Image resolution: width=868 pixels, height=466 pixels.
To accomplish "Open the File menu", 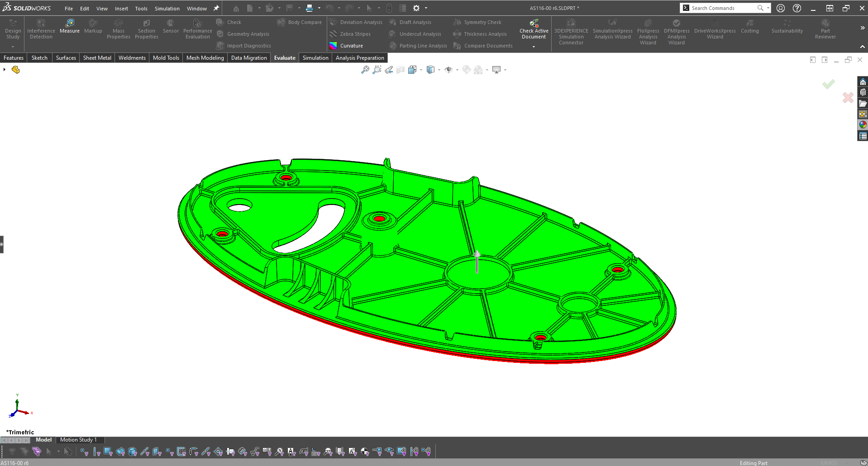I will [69, 9].
